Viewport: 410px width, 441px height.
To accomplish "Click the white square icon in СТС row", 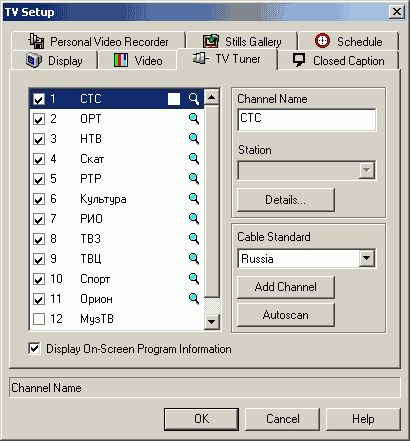I will 174,99.
